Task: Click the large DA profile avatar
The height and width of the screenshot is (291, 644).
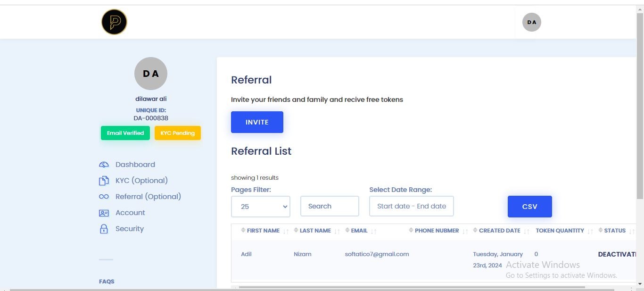Action: coord(150,74)
